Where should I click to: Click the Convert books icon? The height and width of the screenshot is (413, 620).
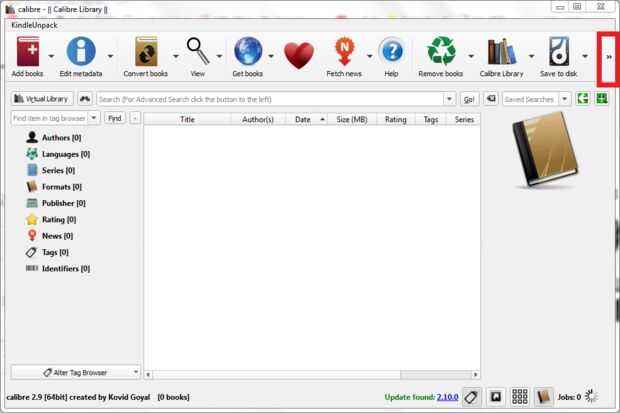point(146,51)
